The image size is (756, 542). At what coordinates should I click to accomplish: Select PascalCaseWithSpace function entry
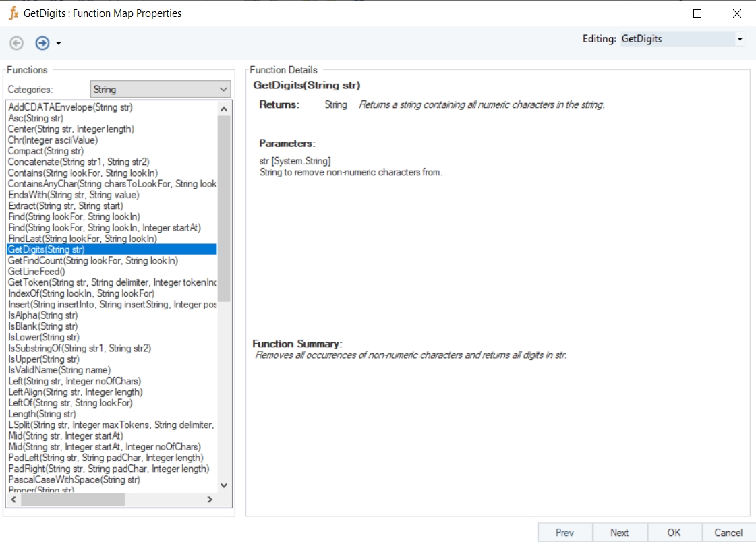coord(74,479)
